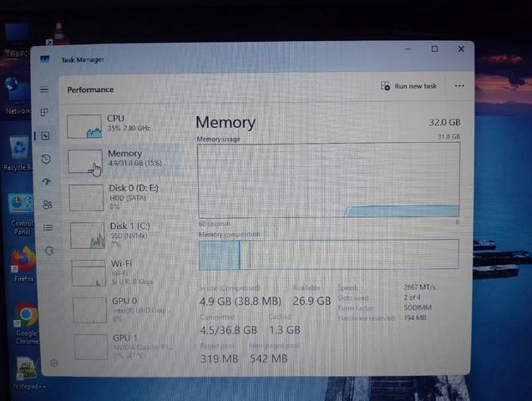This screenshot has width=532, height=401.
Task: Open the three-dot more options menu
Action: point(459,86)
